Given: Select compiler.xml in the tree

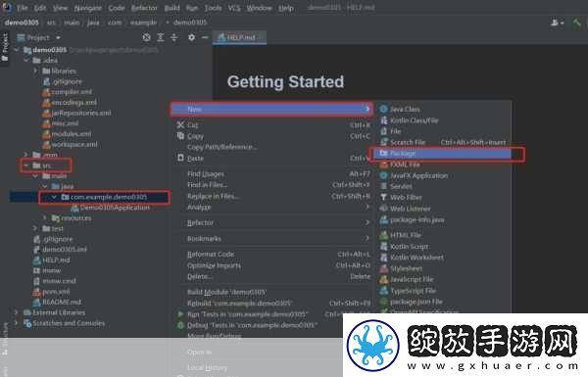Looking at the screenshot, I should [67, 92].
